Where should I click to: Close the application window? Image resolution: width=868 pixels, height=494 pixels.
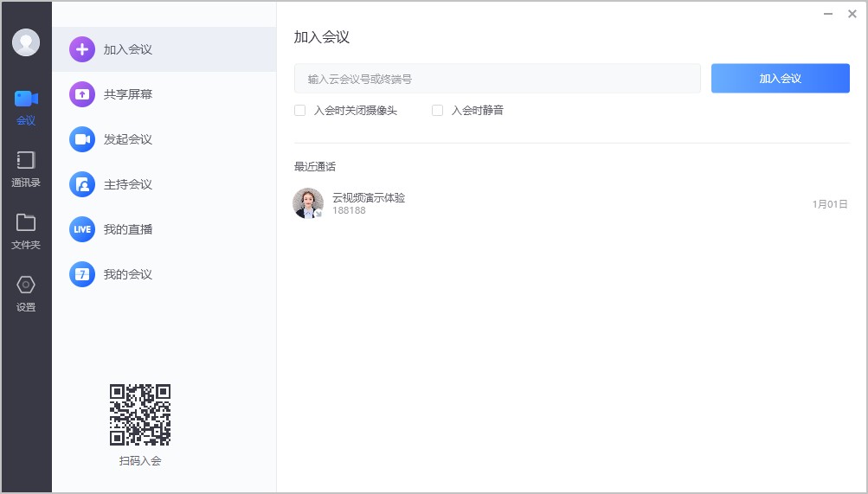852,14
